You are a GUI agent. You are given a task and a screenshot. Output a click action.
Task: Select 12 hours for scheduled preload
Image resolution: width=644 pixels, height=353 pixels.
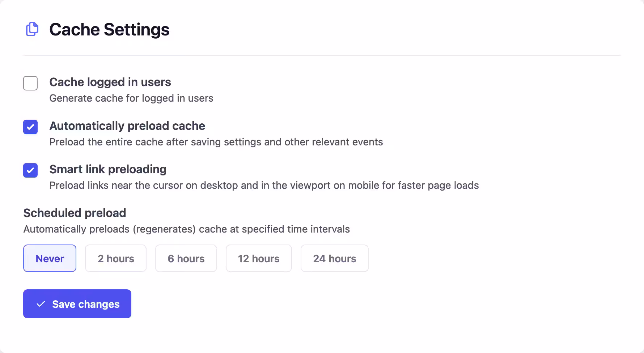(259, 258)
